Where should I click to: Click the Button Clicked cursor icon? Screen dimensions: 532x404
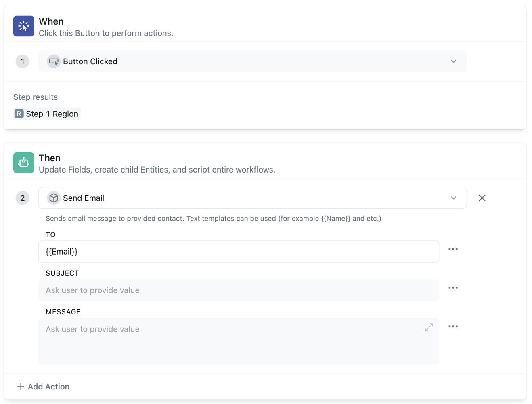point(53,61)
